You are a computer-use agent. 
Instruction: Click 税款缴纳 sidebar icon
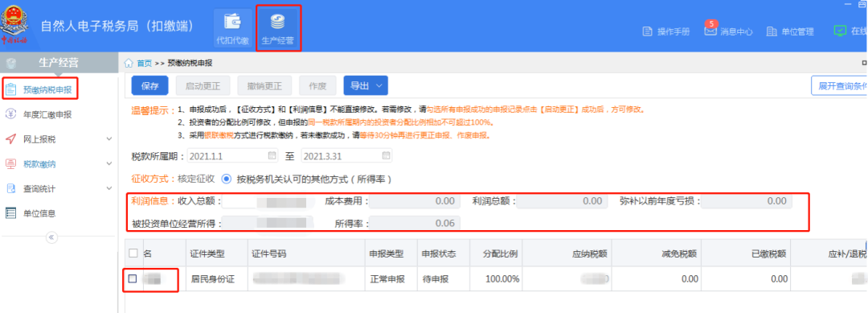tap(10, 164)
